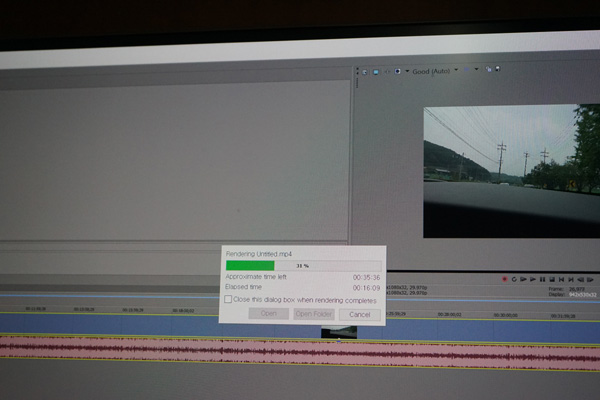Click the render progress bar at 31%
600x400 pixels.
[x=303, y=266]
